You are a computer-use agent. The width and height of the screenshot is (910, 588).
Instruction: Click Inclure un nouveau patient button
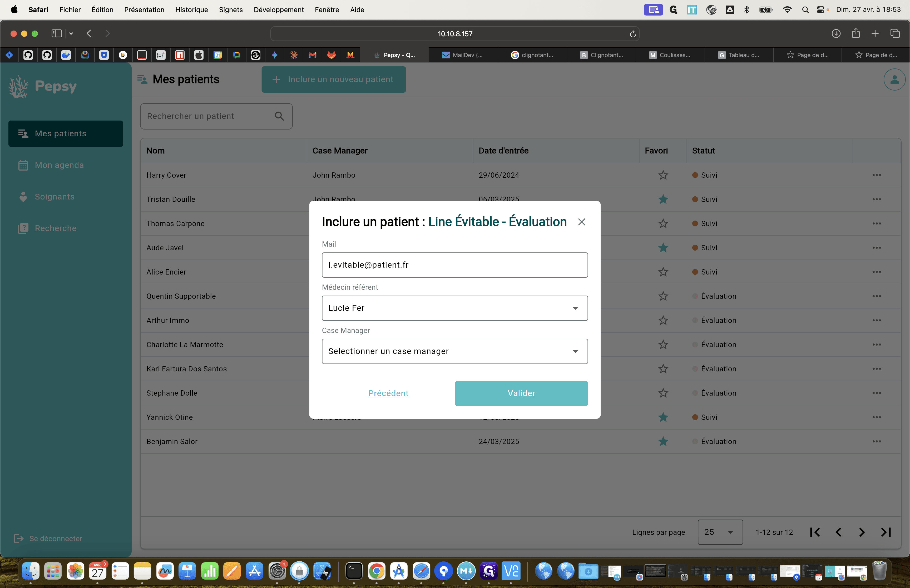click(x=333, y=79)
